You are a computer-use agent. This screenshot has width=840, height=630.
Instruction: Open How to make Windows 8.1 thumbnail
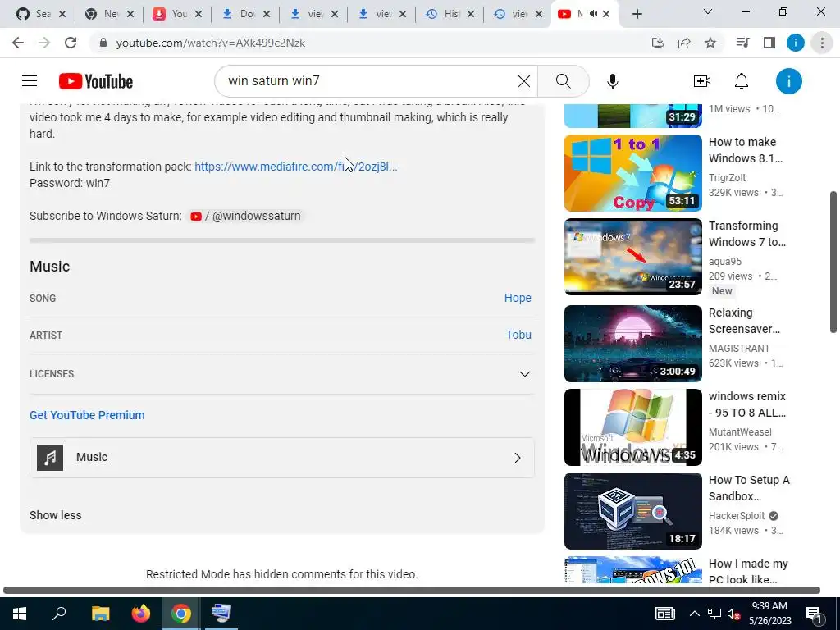pyautogui.click(x=632, y=173)
